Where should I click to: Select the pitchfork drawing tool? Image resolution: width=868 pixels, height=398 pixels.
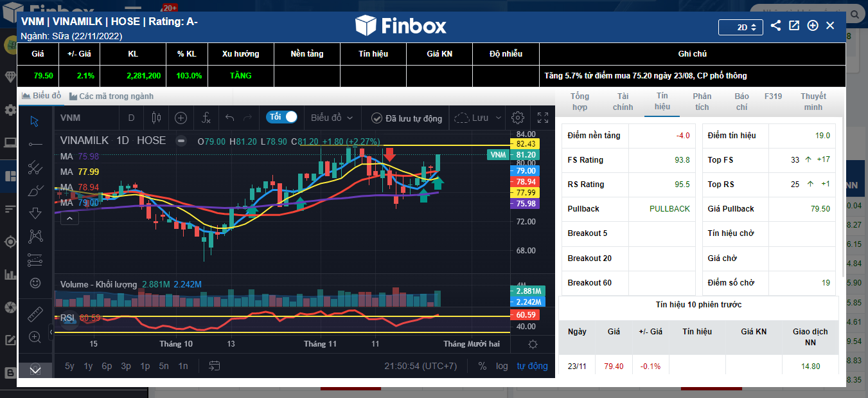(35, 168)
